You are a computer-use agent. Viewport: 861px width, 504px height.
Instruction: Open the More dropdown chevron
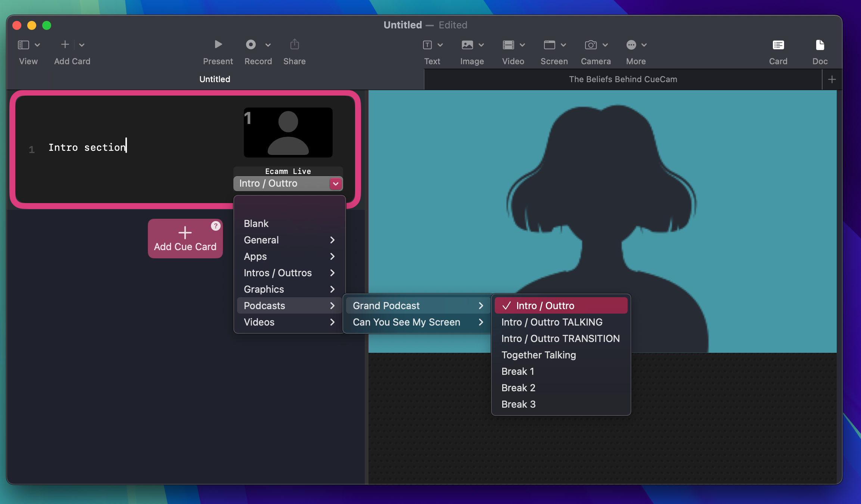click(x=644, y=45)
